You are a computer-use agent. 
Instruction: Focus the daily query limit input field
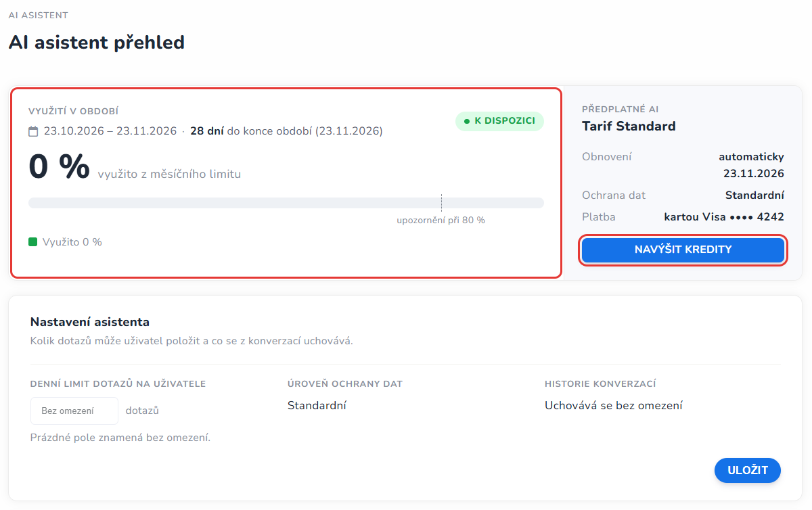click(x=74, y=411)
